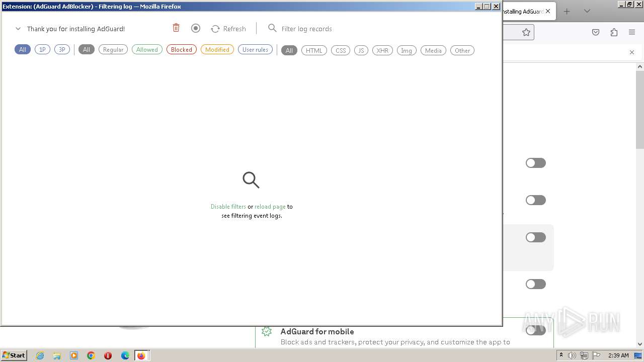Maximize the Filtering log window
Image resolution: width=644 pixels, height=362 pixels.
487,7
